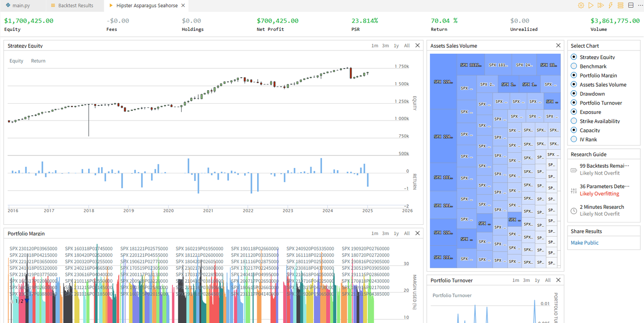Set Portfolio Margin range to 1y
Image resolution: width=644 pixels, height=323 pixels.
tap(396, 233)
